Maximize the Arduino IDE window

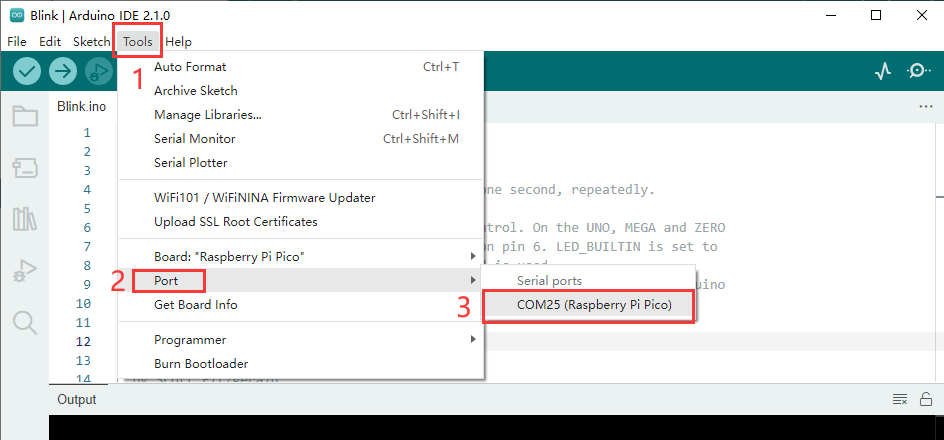coord(877,15)
